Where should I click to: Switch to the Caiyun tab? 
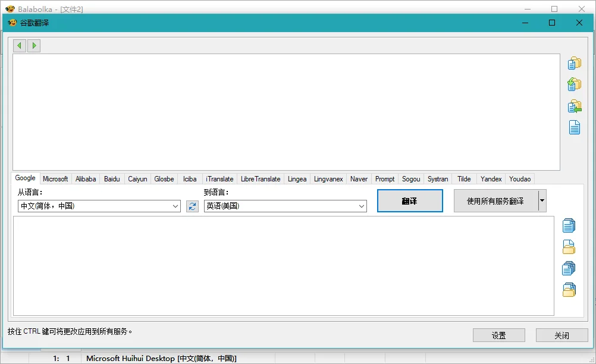click(x=137, y=179)
